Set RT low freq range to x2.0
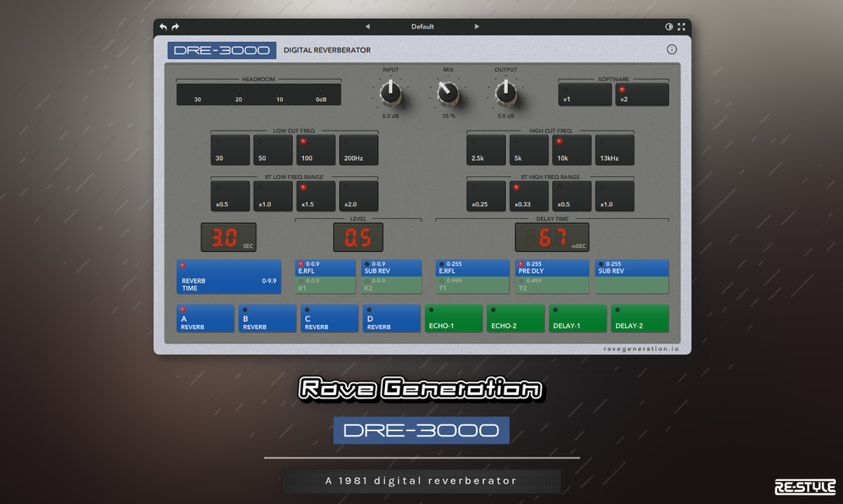The width and height of the screenshot is (843, 504). [359, 197]
